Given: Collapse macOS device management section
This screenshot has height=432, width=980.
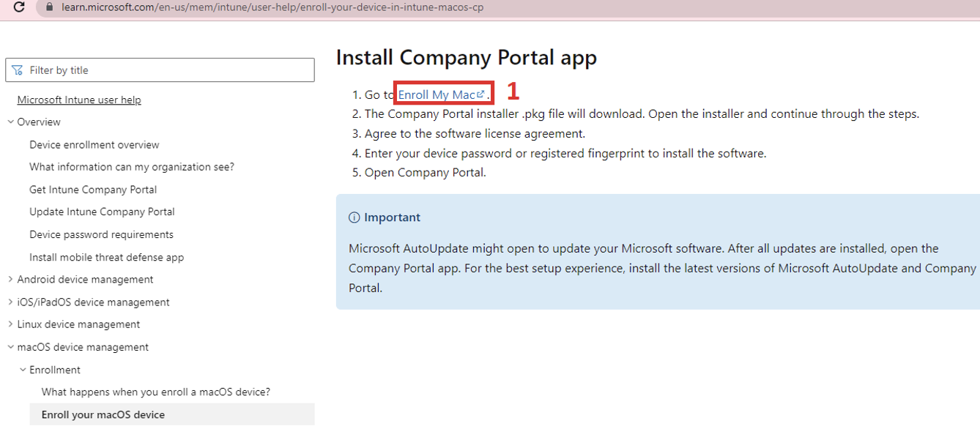Looking at the screenshot, I should click(x=11, y=347).
